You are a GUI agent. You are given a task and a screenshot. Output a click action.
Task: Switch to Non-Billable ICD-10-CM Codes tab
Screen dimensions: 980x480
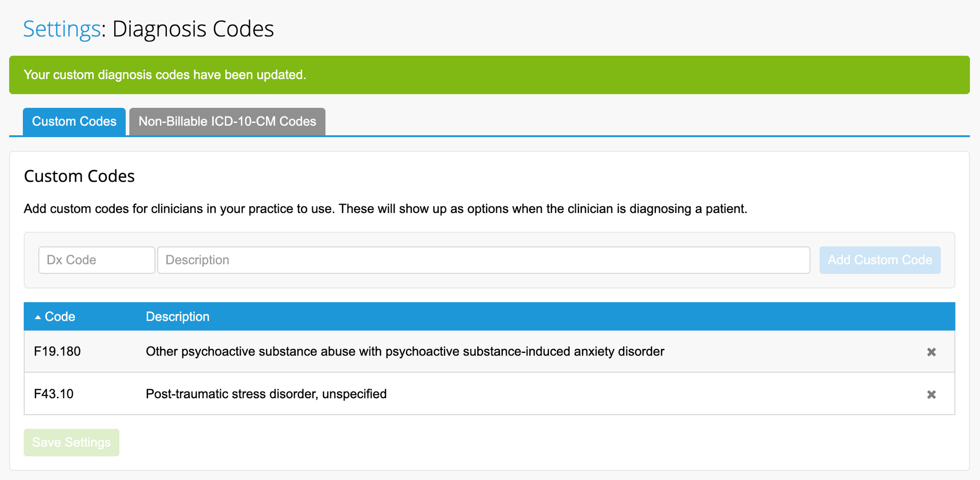[227, 122]
